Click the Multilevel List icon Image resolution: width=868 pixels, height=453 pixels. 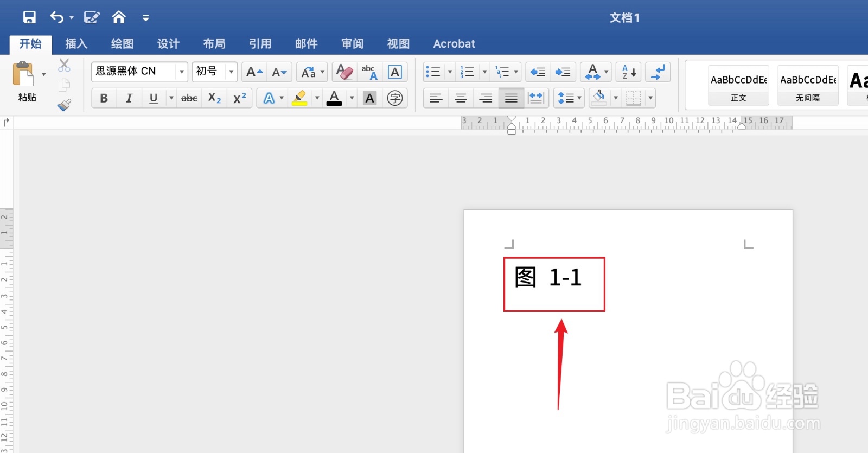(502, 72)
